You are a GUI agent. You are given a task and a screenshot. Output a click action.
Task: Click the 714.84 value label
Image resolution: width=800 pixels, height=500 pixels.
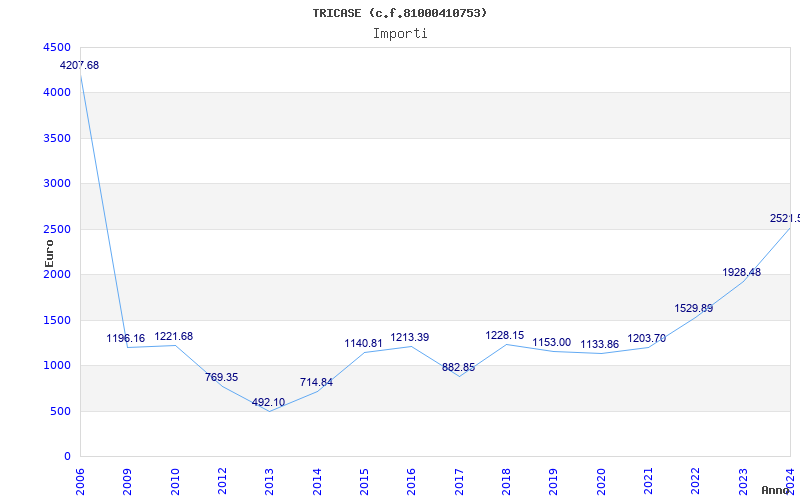(316, 382)
